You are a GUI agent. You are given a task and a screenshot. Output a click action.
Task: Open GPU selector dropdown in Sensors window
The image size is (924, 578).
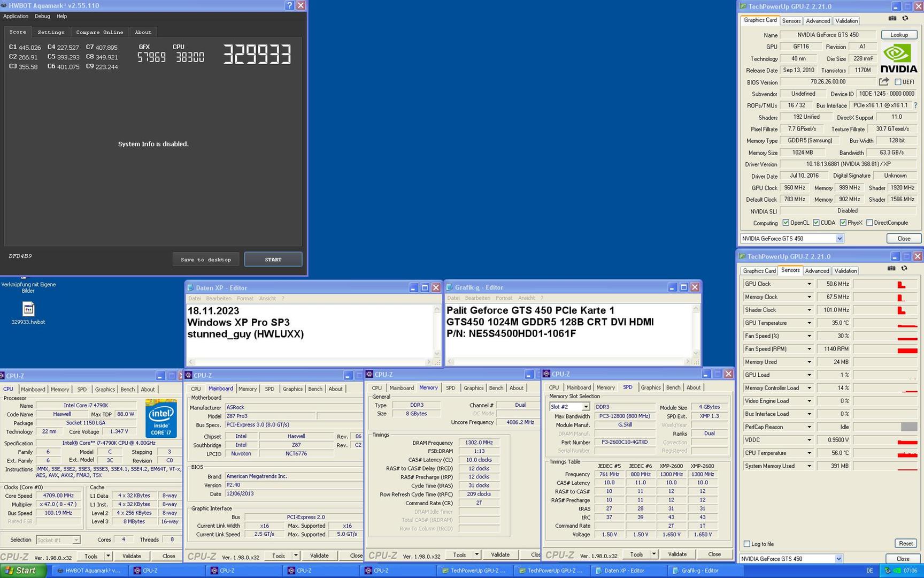[x=838, y=559]
